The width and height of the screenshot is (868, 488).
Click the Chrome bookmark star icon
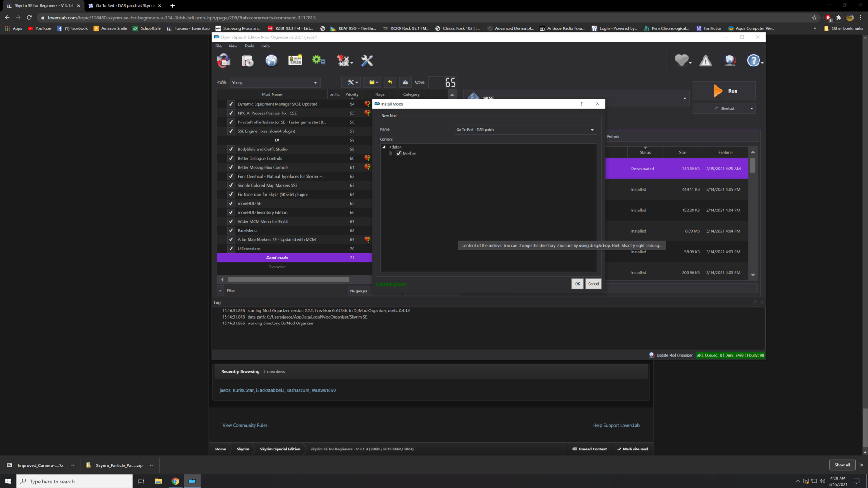tap(815, 18)
